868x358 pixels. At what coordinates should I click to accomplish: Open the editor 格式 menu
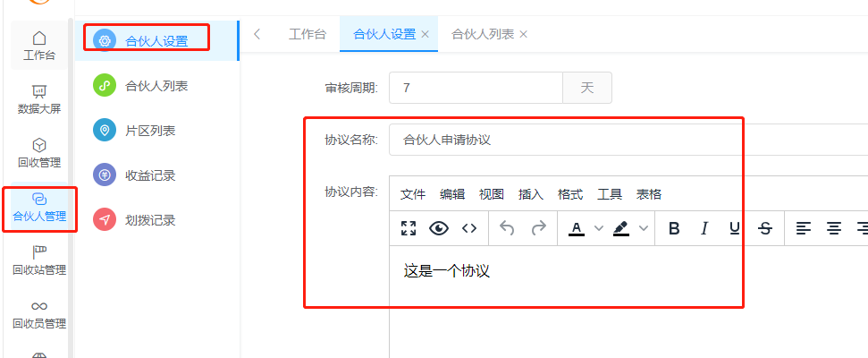(570, 194)
